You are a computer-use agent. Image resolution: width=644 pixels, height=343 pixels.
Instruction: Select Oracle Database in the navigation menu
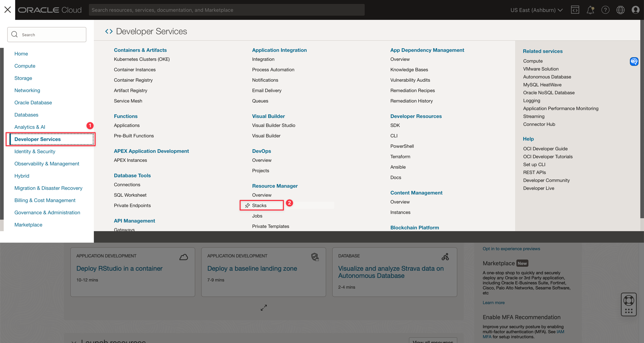coord(33,102)
